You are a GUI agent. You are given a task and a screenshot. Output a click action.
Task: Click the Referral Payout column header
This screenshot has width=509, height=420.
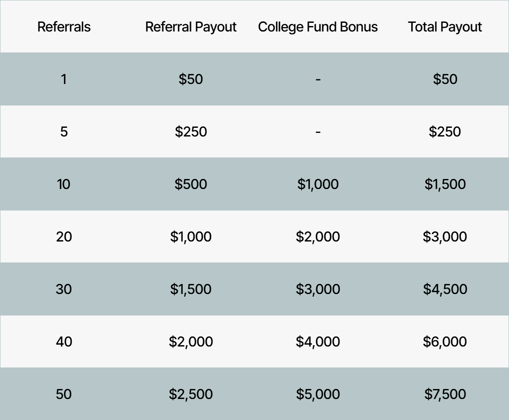191,27
